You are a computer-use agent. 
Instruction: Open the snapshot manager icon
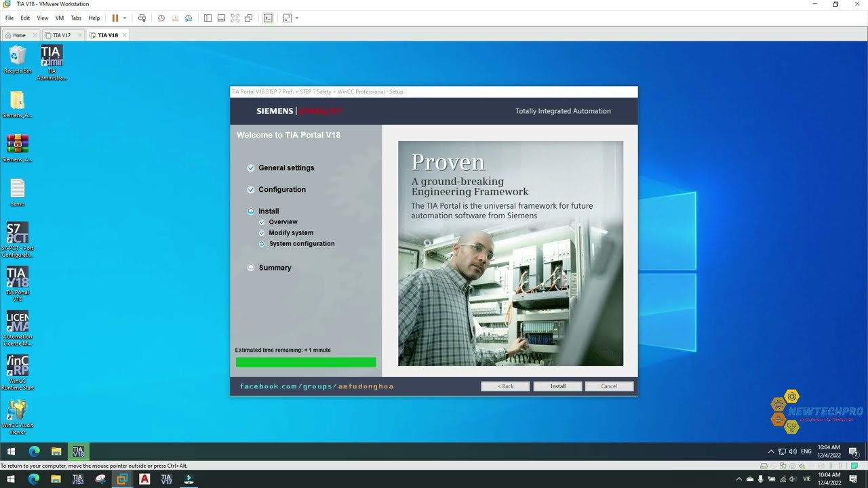189,18
